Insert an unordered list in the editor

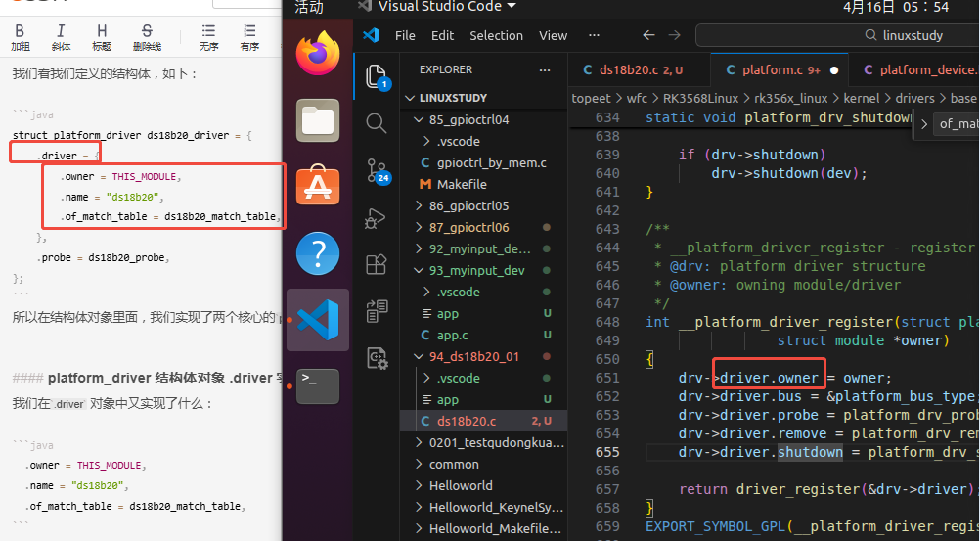click(208, 37)
